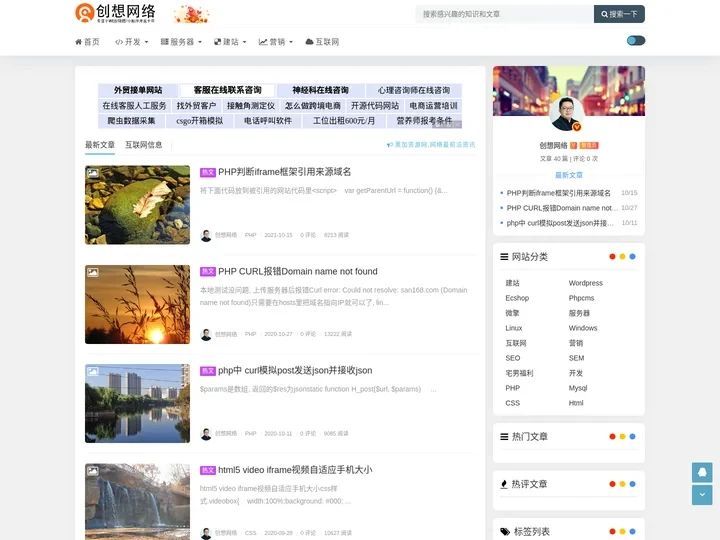This screenshot has height=540, width=720.
Task: Click the orange verified badge on avatar
Action: (x=577, y=127)
